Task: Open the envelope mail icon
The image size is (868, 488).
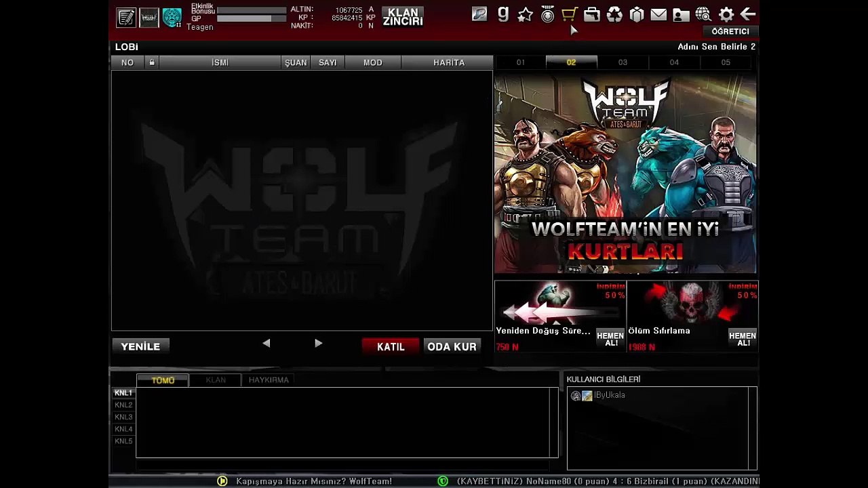Action: pos(658,14)
